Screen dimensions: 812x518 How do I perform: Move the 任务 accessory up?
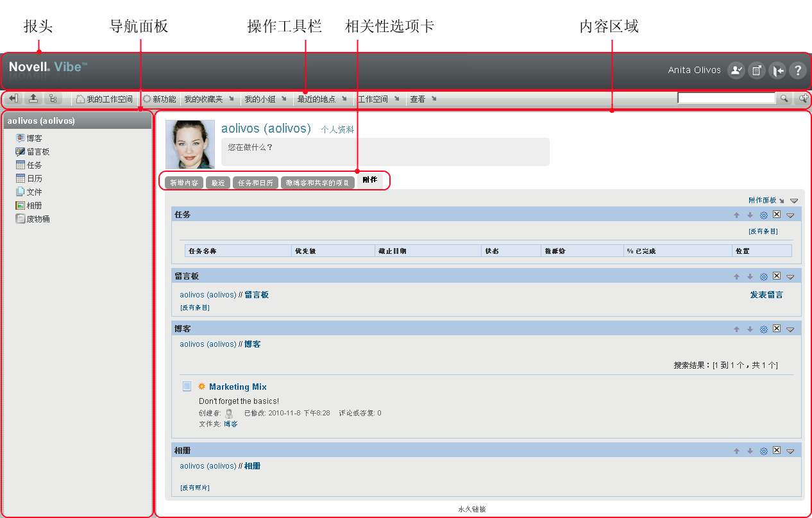(x=737, y=215)
